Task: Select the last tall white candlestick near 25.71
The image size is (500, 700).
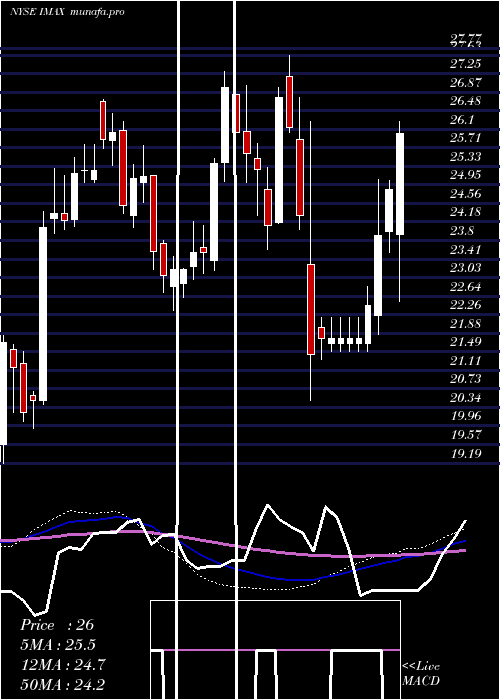Action: point(400,184)
